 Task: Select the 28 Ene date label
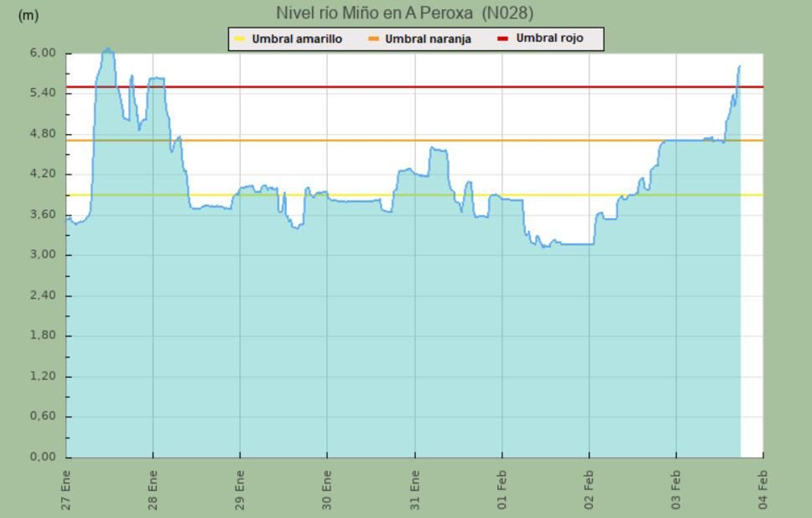(153, 490)
